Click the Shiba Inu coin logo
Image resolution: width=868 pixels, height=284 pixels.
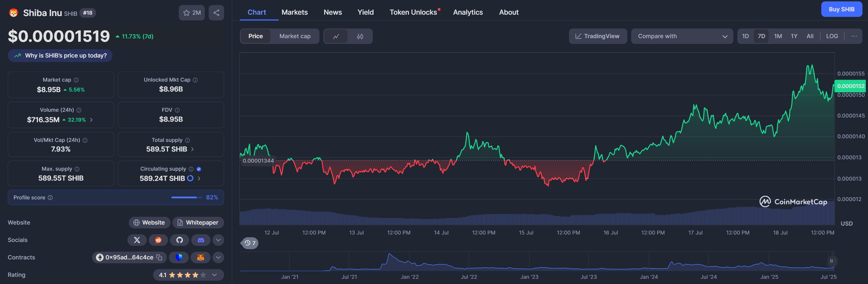pyautogui.click(x=13, y=13)
